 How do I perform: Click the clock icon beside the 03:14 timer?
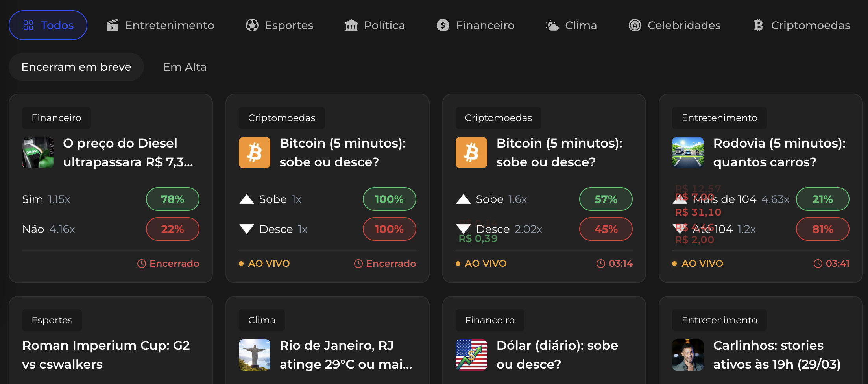coord(600,263)
